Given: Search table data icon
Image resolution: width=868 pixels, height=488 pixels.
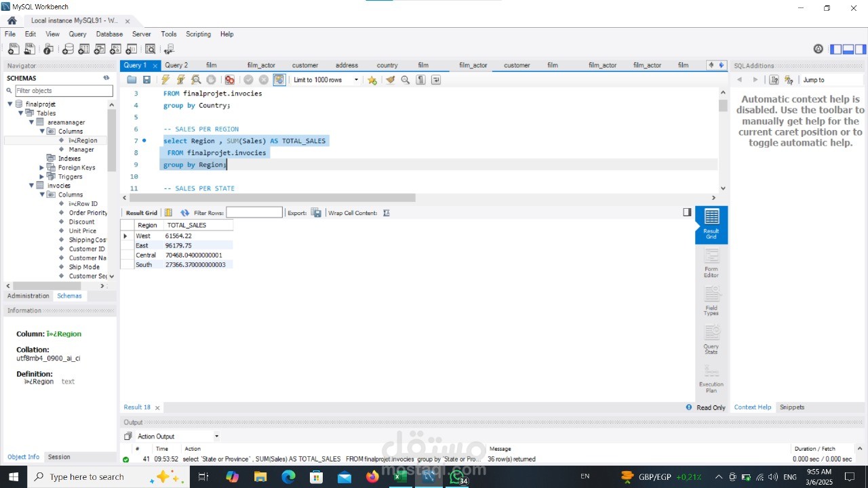Looking at the screenshot, I should (x=150, y=49).
